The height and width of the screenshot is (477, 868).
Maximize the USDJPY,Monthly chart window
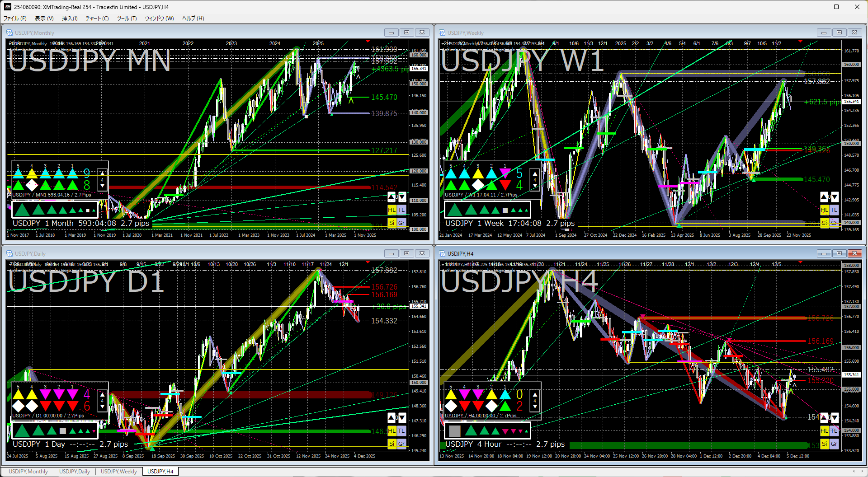tap(406, 33)
